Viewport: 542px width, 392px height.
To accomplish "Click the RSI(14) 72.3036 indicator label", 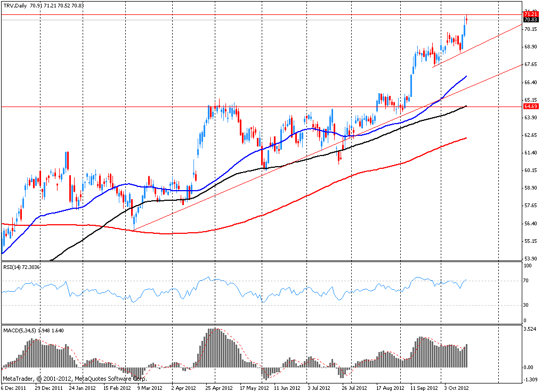I will [21, 267].
